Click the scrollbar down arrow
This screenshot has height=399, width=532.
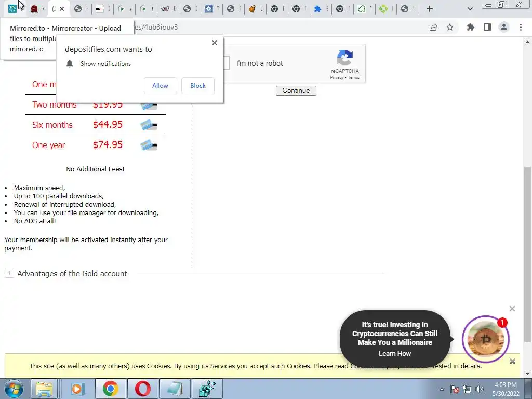[x=527, y=374]
